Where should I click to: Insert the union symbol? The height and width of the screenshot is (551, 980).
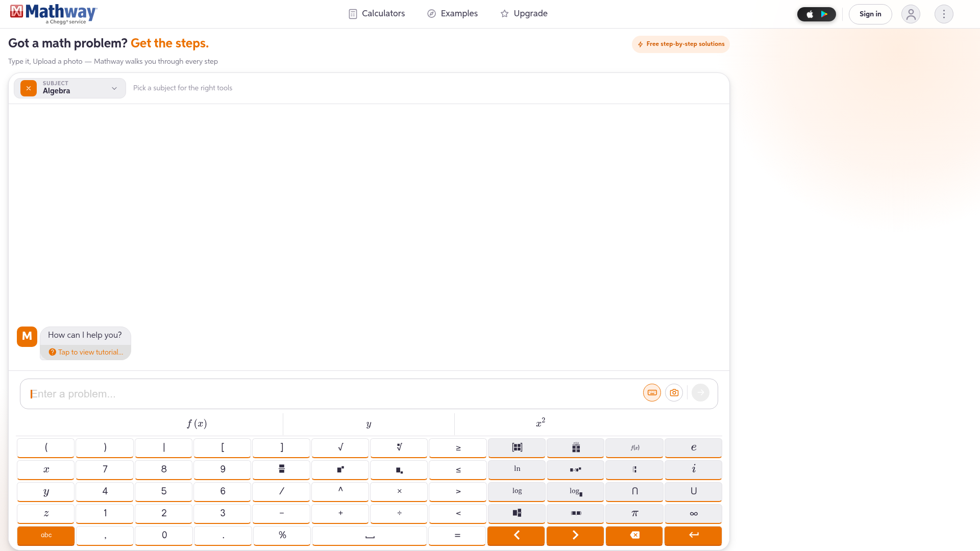point(693,492)
